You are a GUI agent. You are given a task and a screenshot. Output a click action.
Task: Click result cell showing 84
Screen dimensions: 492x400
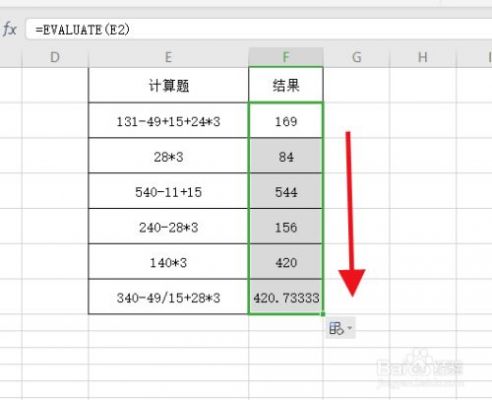pos(286,156)
